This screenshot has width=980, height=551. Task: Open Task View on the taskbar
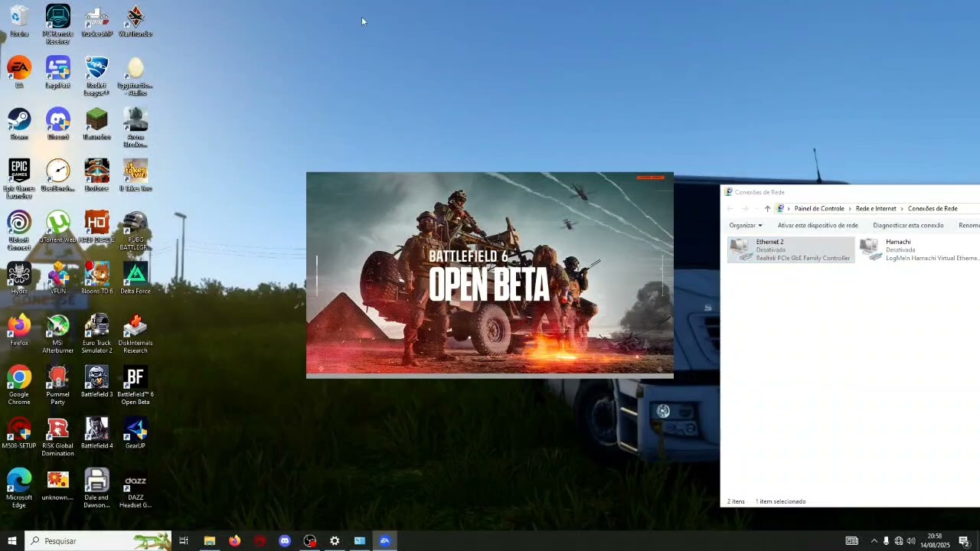coord(184,541)
